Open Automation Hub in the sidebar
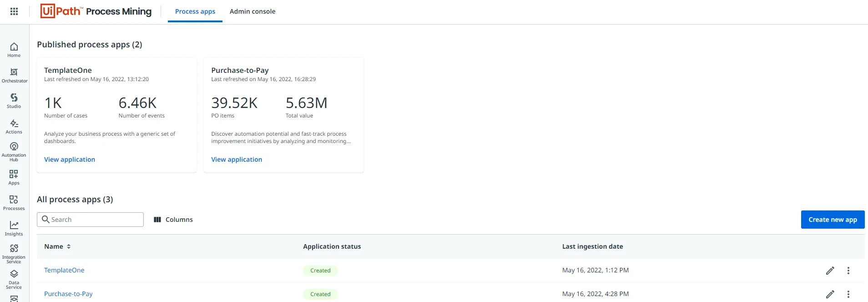This screenshot has width=868, height=302. pyautogui.click(x=14, y=152)
